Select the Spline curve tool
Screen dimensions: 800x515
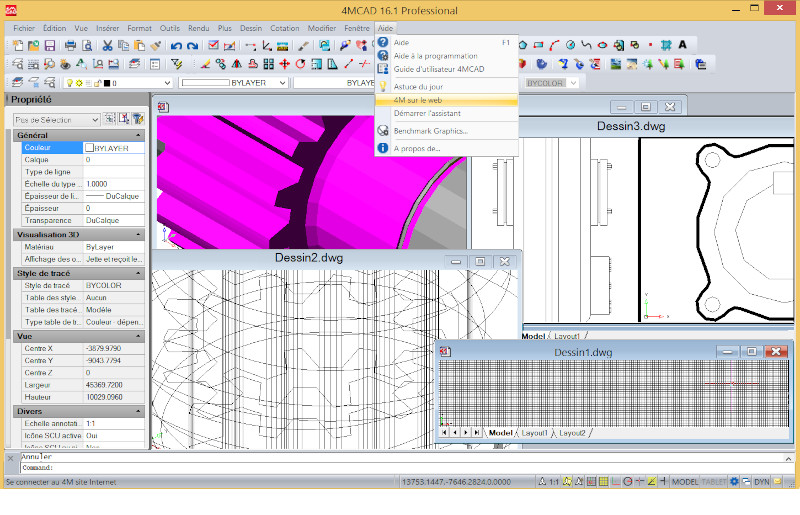(586, 45)
